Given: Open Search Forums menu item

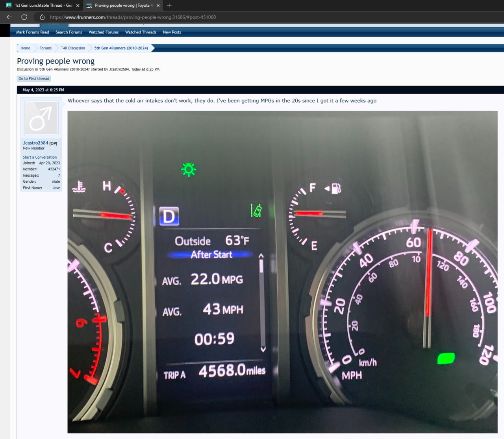Looking at the screenshot, I should click(x=69, y=32).
